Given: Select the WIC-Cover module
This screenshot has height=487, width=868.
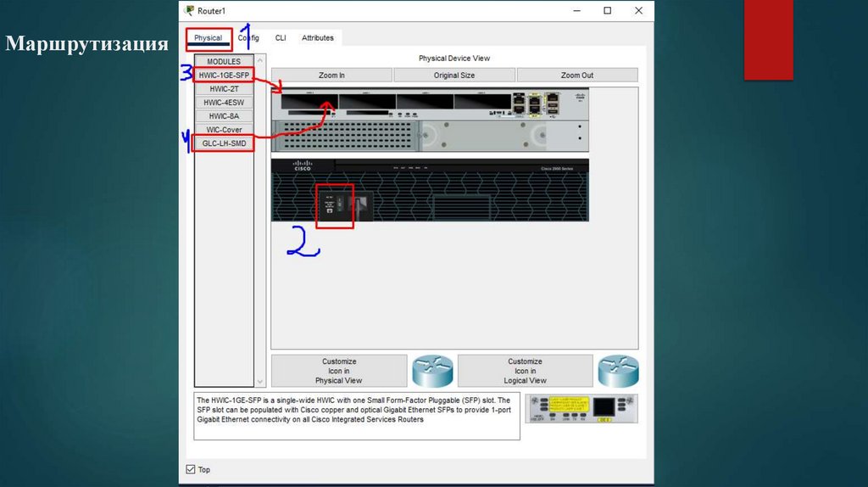Looking at the screenshot, I should 224,130.
